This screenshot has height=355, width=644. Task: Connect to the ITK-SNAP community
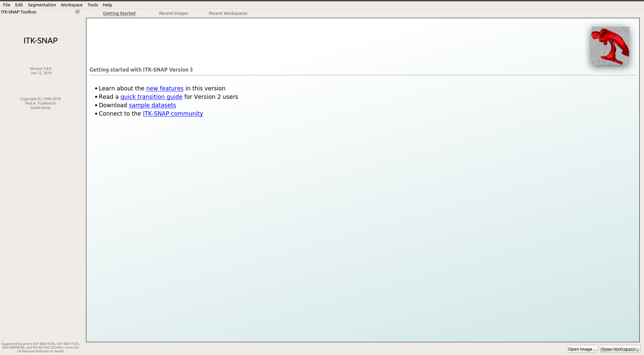tap(173, 114)
